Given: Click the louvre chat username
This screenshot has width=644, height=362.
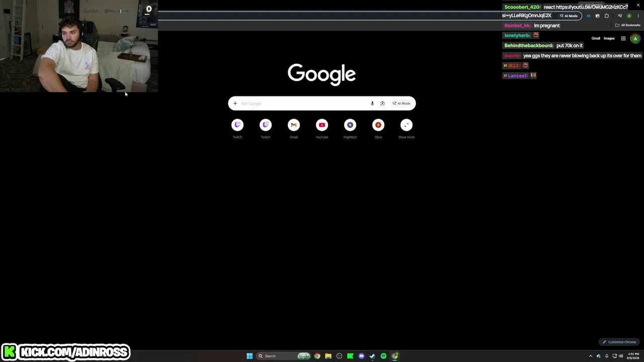Looking at the screenshot, I should point(512,56).
